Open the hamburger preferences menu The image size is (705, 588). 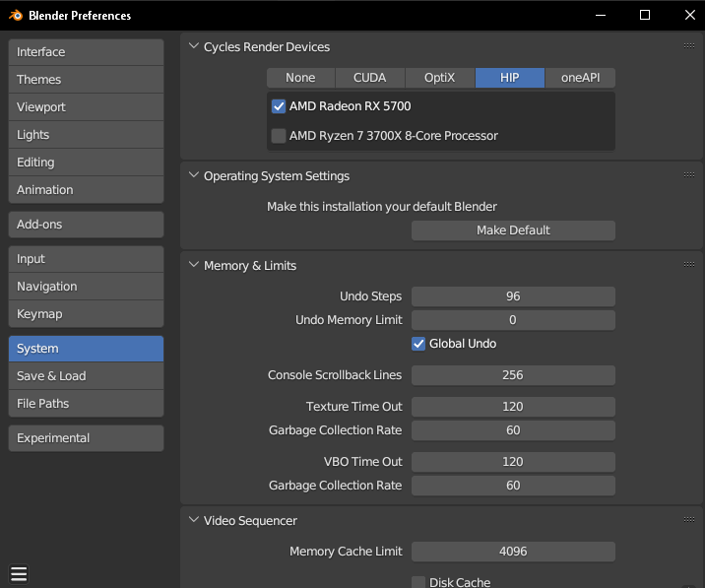pos(19,574)
